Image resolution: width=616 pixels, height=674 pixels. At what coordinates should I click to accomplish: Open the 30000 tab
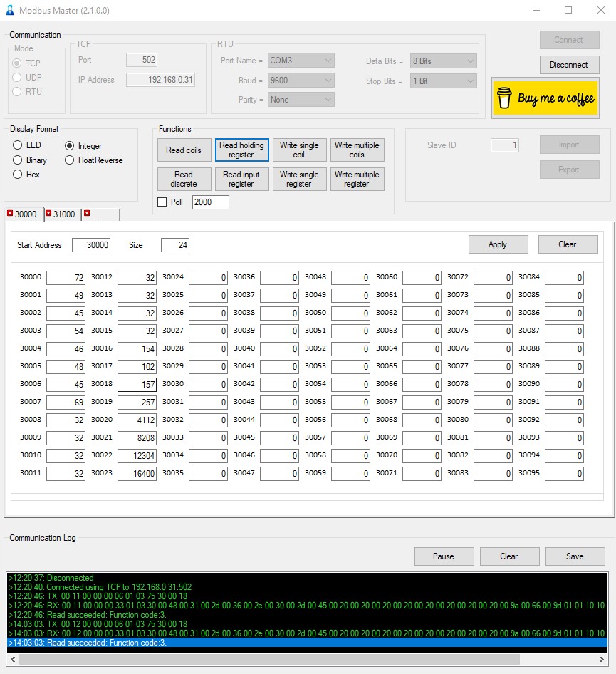(26, 214)
